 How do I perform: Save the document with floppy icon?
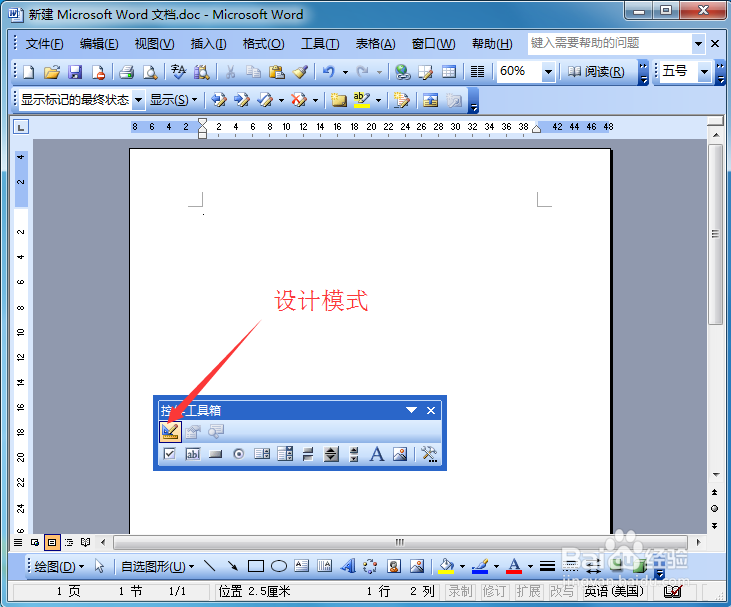(75, 72)
